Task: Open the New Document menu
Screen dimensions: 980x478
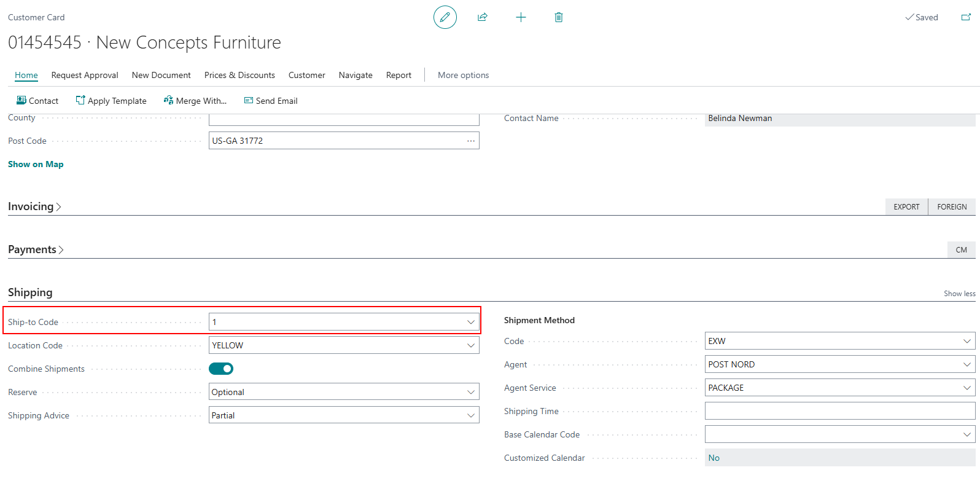Action: [161, 75]
